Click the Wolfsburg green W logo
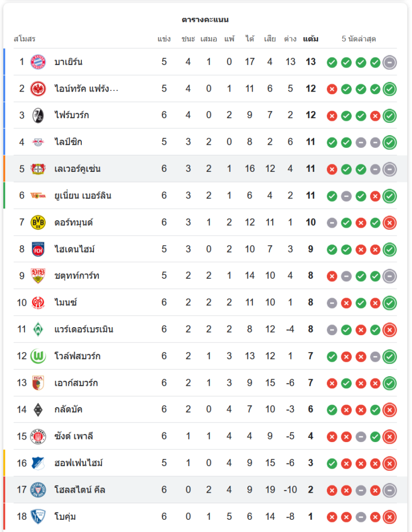Image resolution: width=412 pixels, height=532 pixels. click(x=38, y=356)
